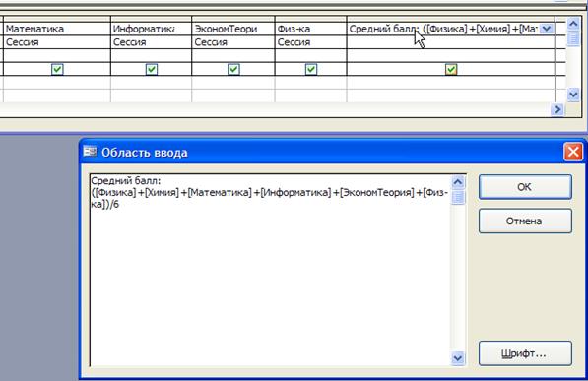588x381 pixels.
Task: Click the sort cell under Математика column
Action: (x=56, y=55)
